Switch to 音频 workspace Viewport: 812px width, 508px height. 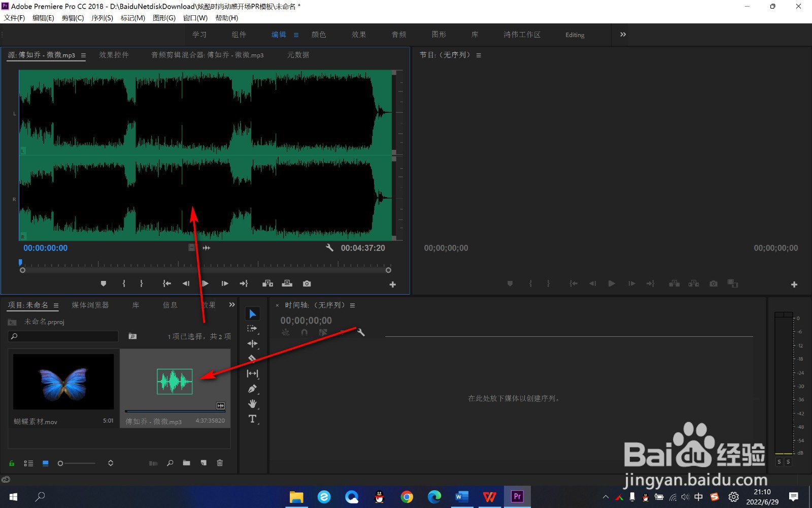pyautogui.click(x=399, y=35)
